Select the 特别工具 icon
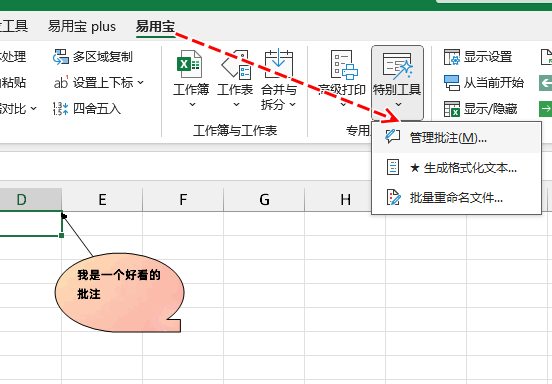 pos(397,65)
